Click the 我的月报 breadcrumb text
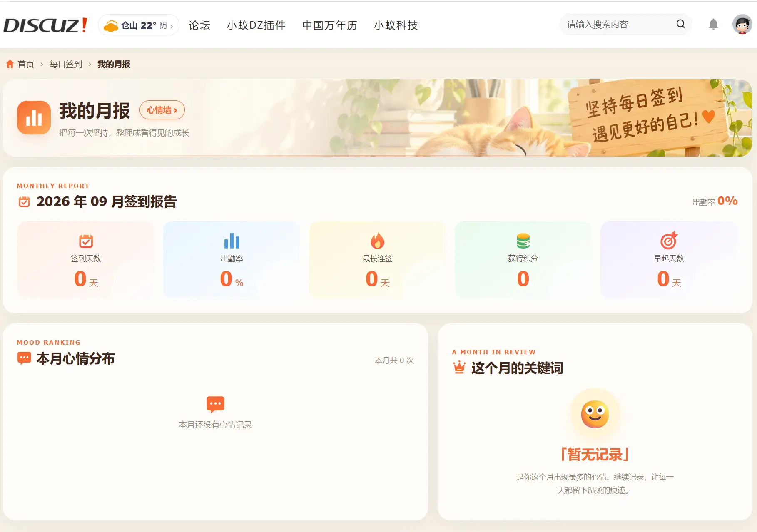The image size is (757, 532). coord(114,64)
